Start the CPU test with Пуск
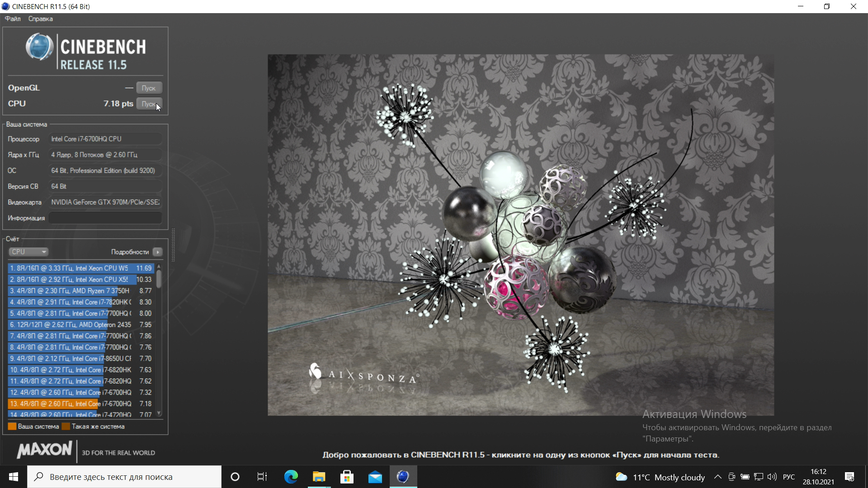Screen dimensions: 868x488 pyautogui.click(x=149, y=104)
